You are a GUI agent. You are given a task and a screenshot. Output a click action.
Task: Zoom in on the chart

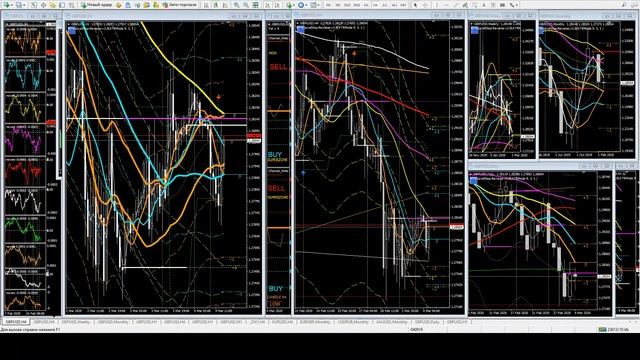pyautogui.click(x=236, y=5)
